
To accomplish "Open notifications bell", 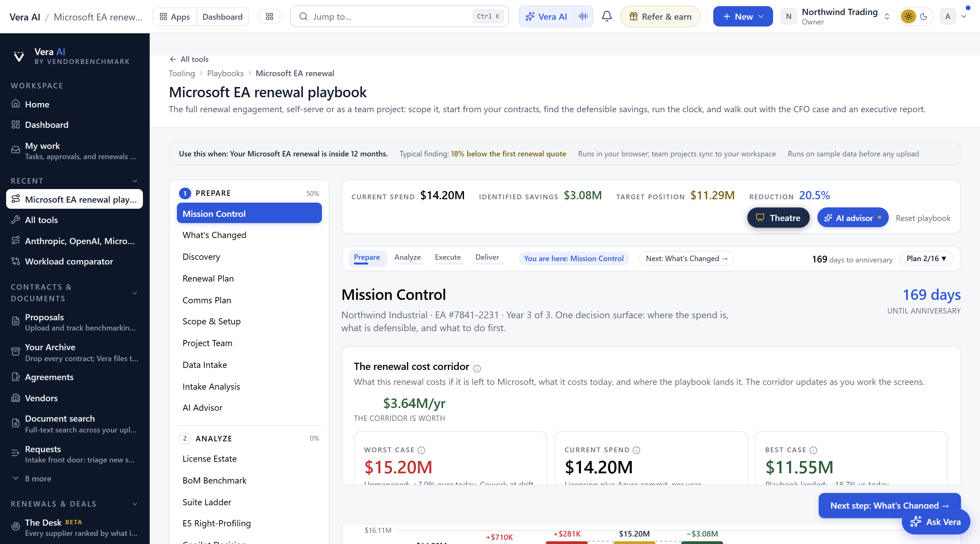I will (x=607, y=16).
